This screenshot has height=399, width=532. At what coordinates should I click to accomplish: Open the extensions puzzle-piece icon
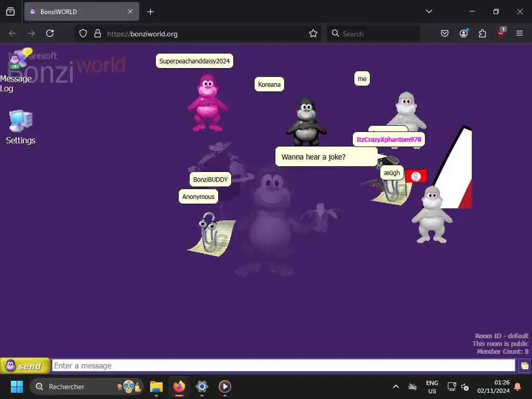click(482, 34)
